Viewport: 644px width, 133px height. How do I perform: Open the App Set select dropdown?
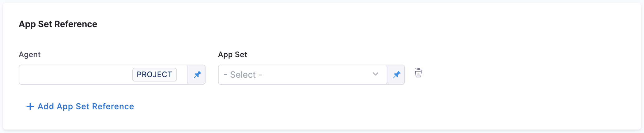coord(302,75)
